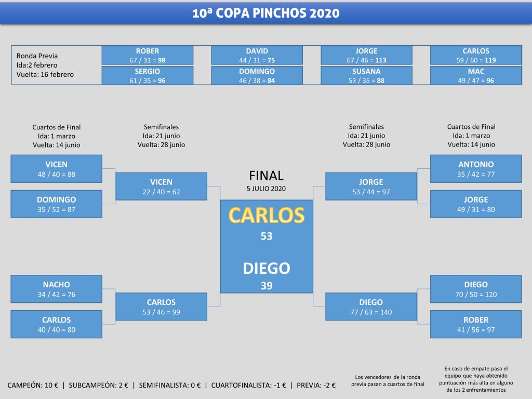Click DOMINGO's 35 / 52 = 87 box

coord(57,204)
